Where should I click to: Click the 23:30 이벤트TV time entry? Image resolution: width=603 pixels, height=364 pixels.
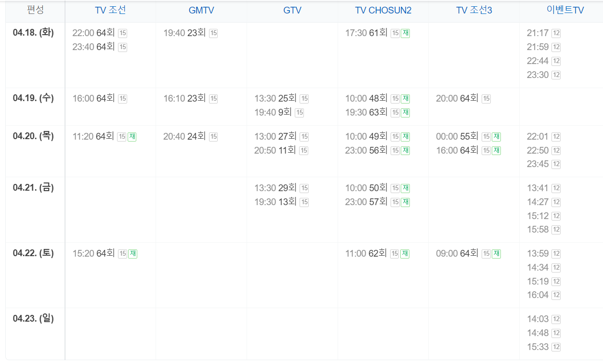pyautogui.click(x=537, y=75)
